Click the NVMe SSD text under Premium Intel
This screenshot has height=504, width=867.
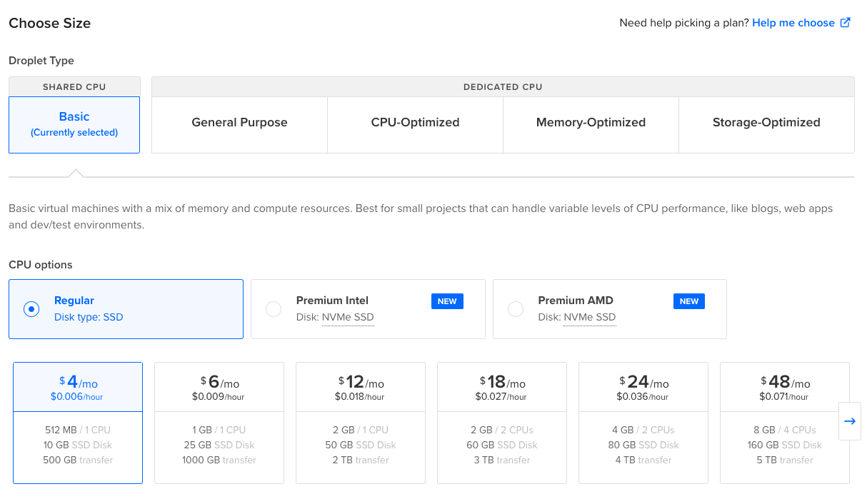tap(348, 318)
